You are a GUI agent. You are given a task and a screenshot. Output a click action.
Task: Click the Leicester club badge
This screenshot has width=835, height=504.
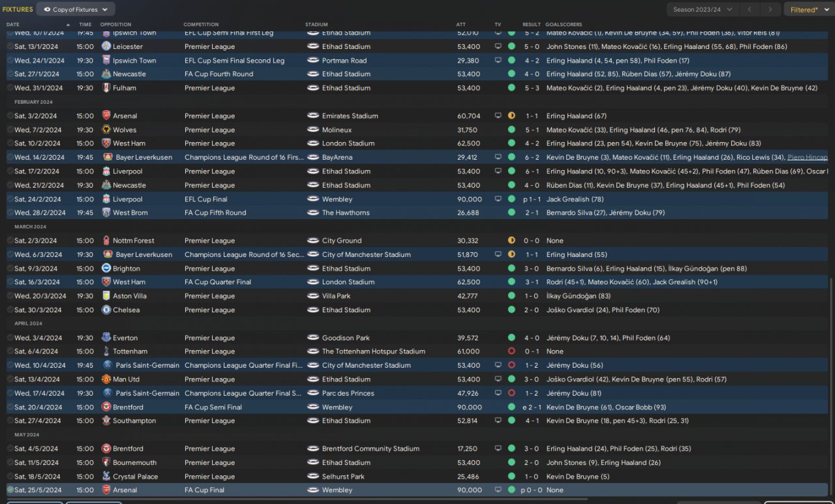point(106,47)
